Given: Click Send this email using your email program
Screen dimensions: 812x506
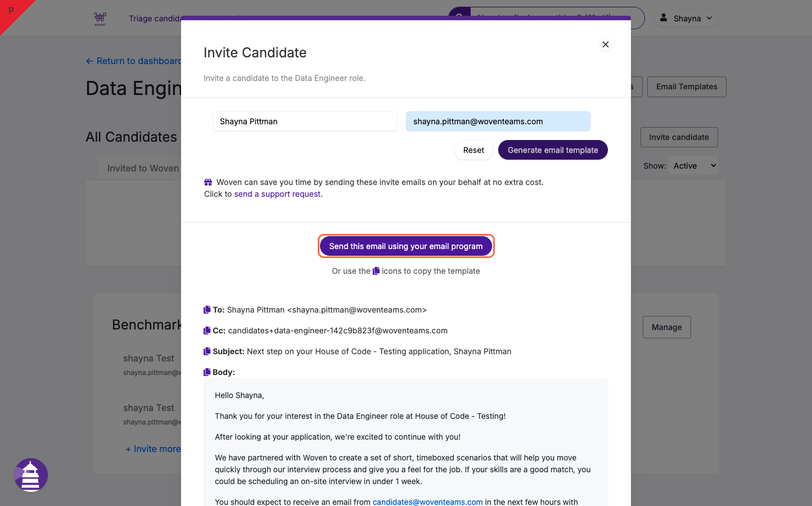Looking at the screenshot, I should coord(406,246).
